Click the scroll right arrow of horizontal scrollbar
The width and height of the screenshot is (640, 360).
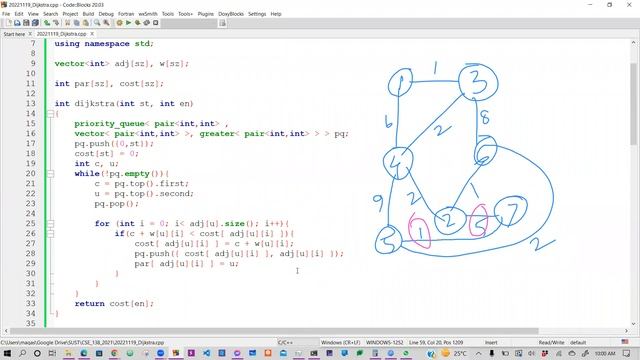tap(626, 331)
